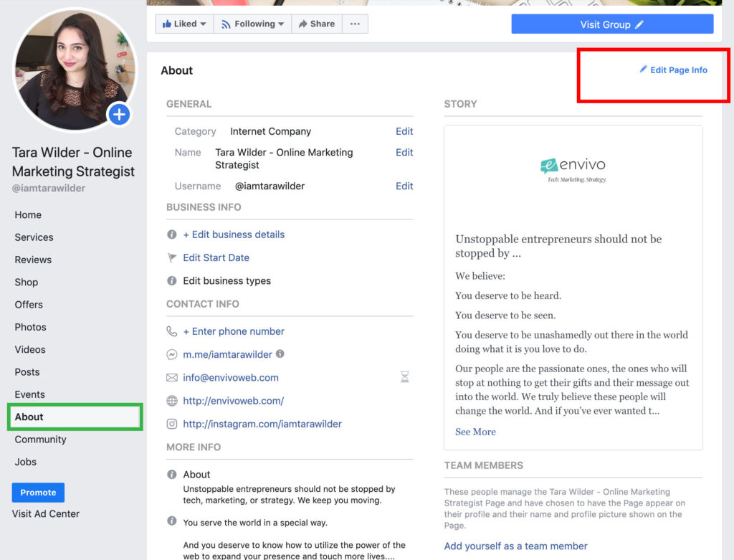Click the blue Promote button
This screenshot has width=734, height=560.
(38, 493)
